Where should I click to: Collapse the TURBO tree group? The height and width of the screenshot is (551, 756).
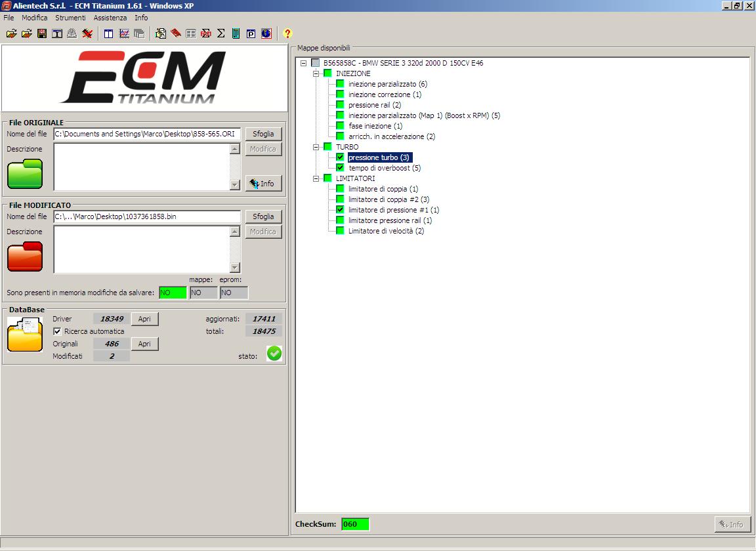[x=316, y=147]
